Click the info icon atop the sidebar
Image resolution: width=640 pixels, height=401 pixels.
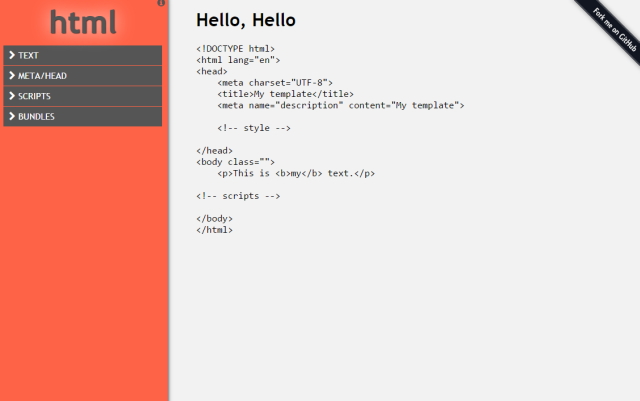coord(161,3)
